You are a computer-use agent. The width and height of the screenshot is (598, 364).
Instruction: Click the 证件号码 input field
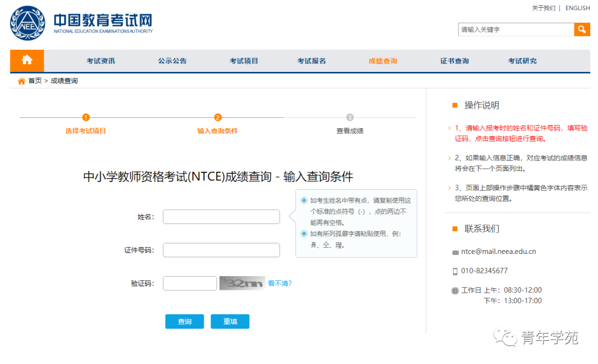point(221,249)
